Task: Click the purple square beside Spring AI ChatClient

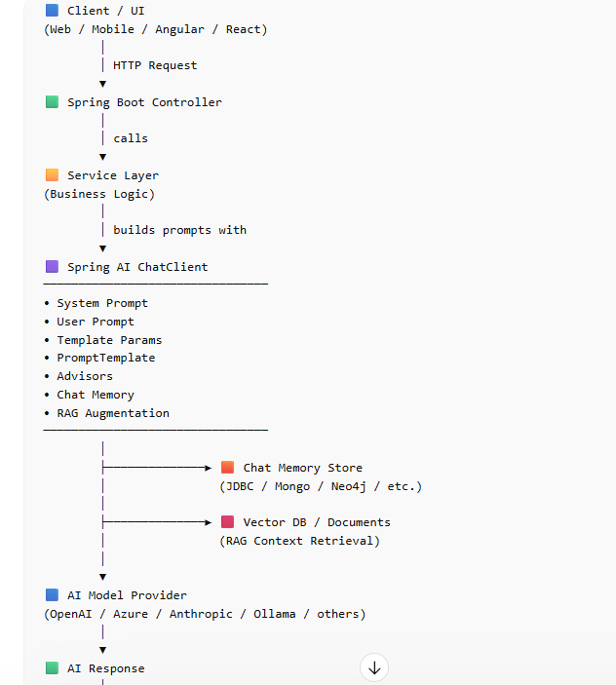Action: [x=52, y=267]
